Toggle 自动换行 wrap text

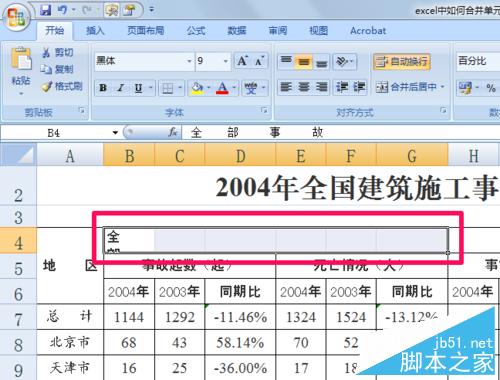tap(402, 62)
